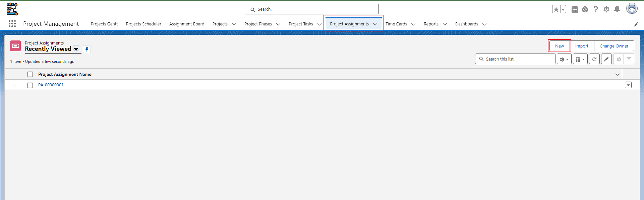Go to the Assignment Board tab

coord(187,24)
